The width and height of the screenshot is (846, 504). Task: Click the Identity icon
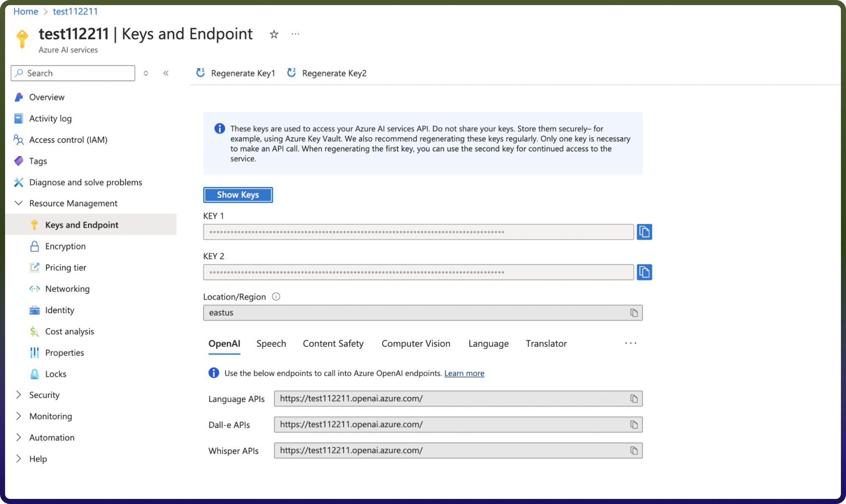(x=34, y=310)
